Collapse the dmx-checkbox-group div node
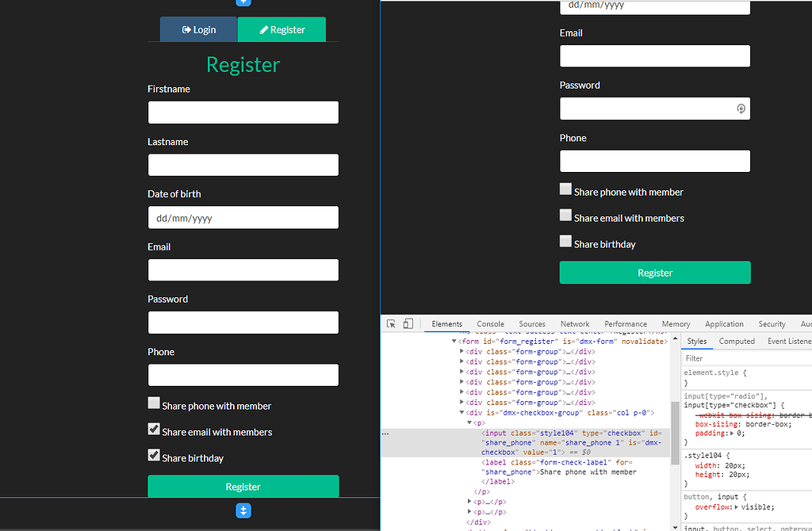This screenshot has width=812, height=531. [x=462, y=412]
